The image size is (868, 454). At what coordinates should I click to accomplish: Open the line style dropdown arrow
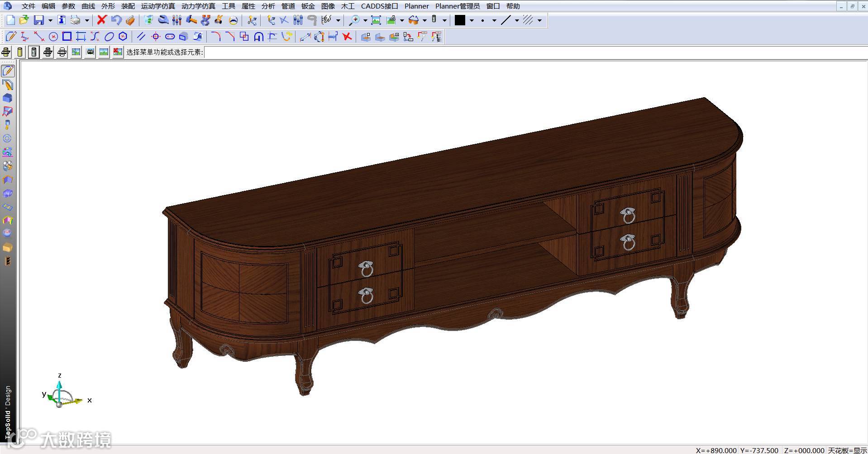517,20
